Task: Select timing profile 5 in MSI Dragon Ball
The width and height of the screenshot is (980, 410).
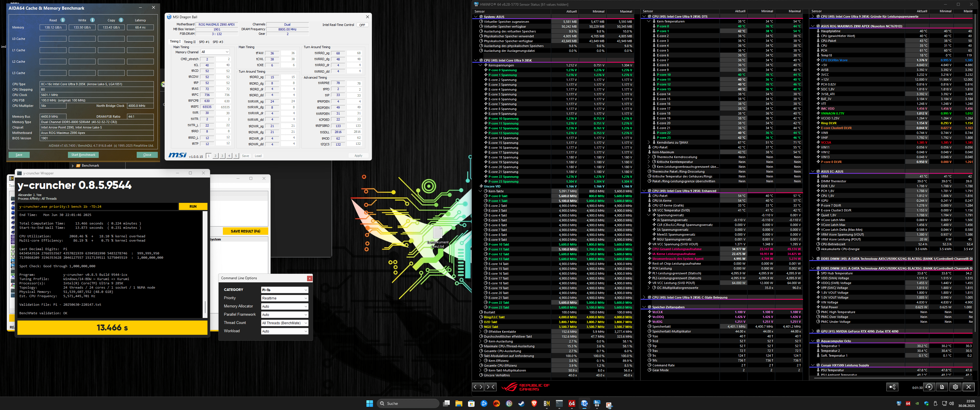Action: coord(236,156)
